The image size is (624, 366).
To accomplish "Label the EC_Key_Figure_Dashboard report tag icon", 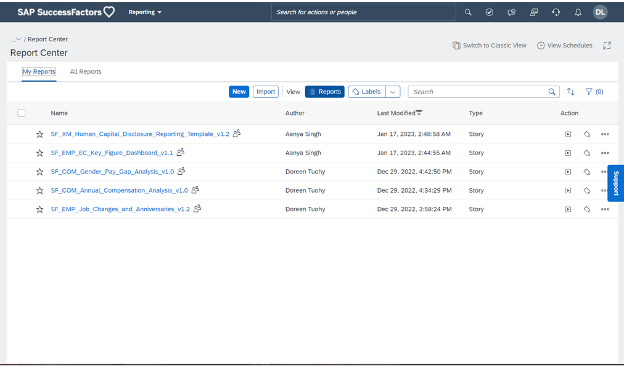I will (587, 153).
